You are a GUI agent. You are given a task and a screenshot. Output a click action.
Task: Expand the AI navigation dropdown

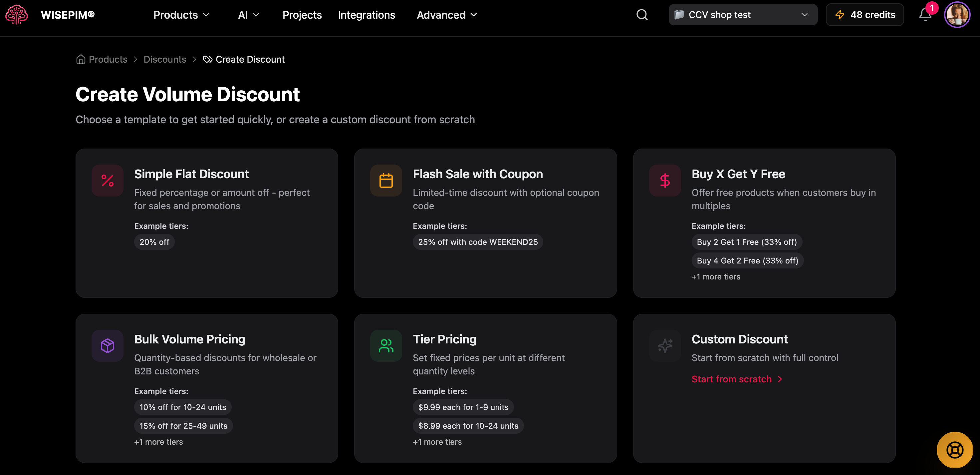248,15
